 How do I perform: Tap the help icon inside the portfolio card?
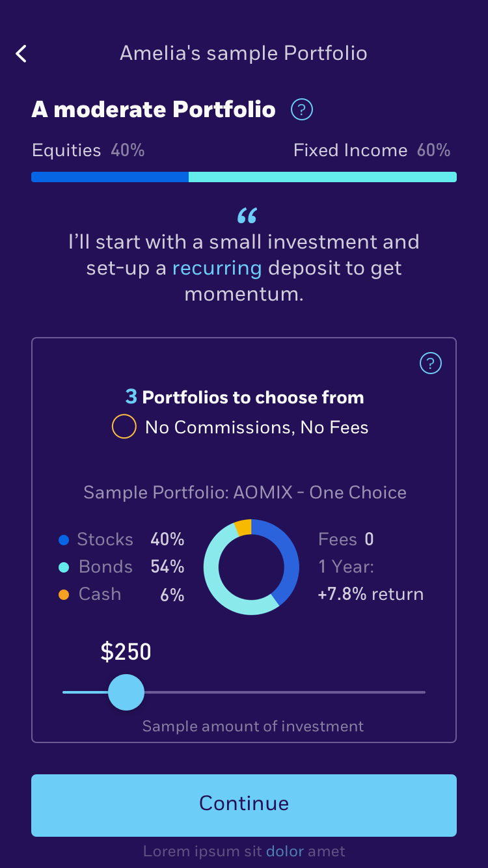coord(430,363)
